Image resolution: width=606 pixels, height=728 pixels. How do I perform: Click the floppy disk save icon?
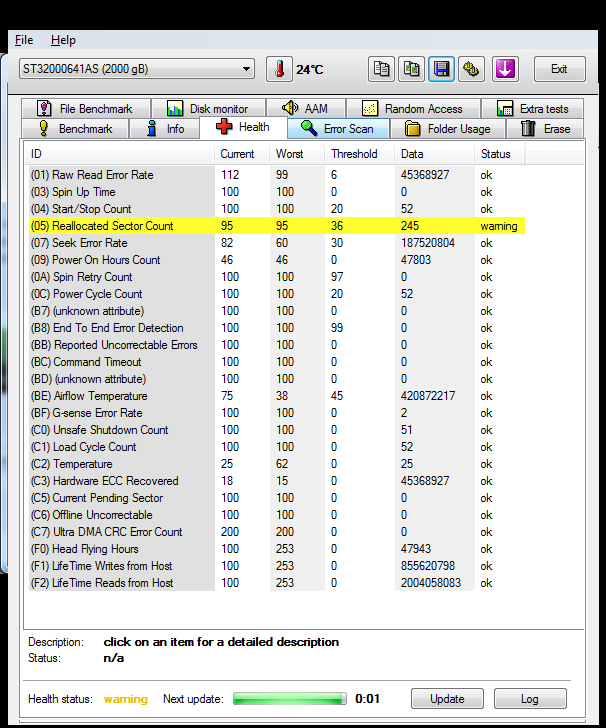[441, 69]
